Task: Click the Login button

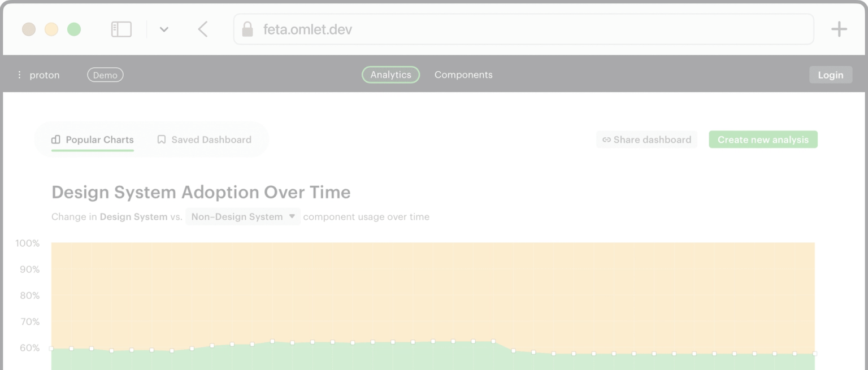Action: point(831,74)
